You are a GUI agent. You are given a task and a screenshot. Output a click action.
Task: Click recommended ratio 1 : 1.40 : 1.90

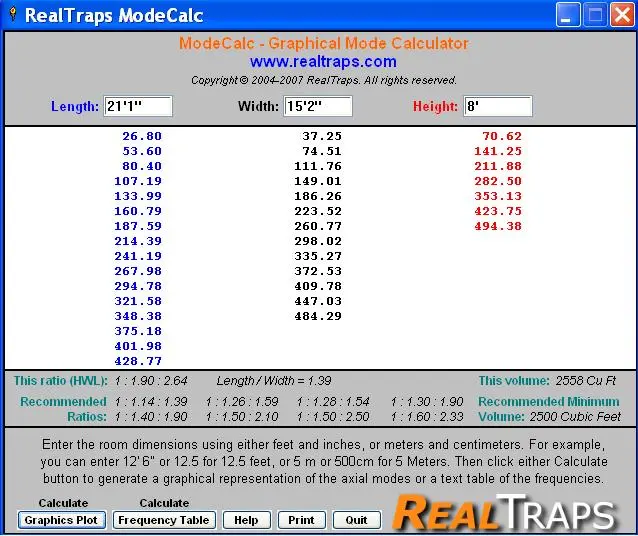point(151,417)
